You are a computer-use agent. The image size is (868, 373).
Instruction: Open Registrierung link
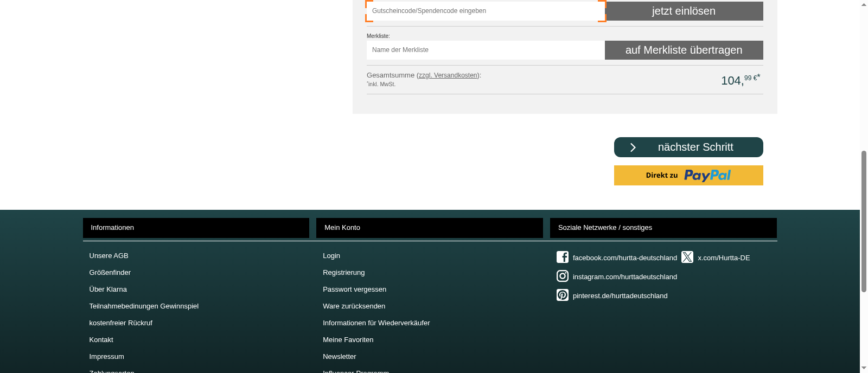click(344, 273)
